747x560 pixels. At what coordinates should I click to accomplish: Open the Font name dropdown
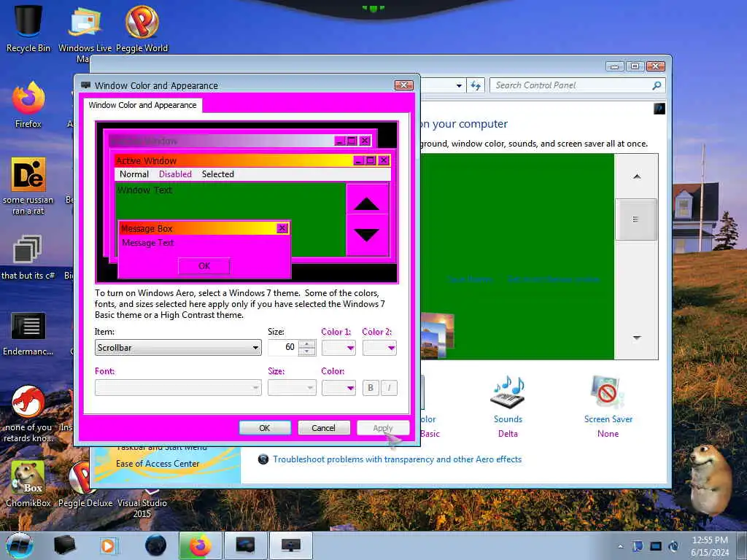pos(178,388)
